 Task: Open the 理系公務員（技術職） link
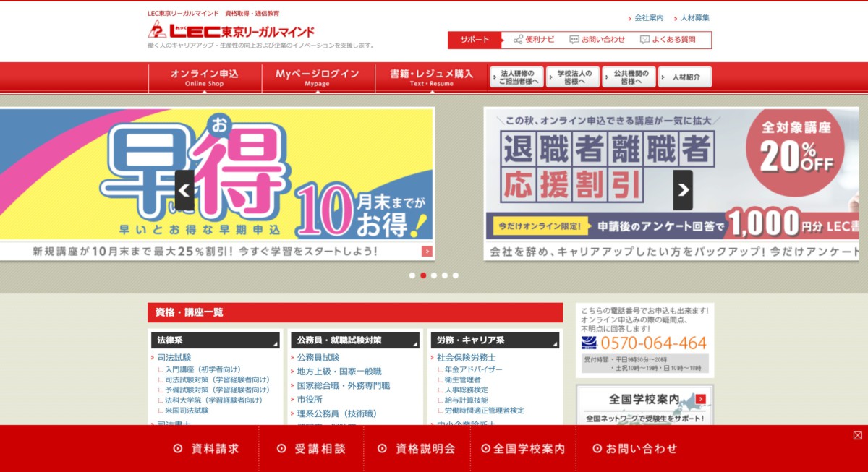(x=337, y=413)
